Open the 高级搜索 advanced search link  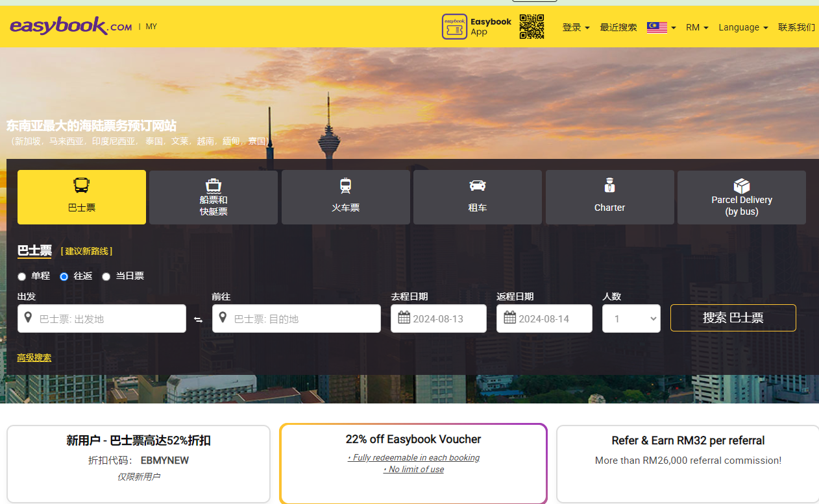tap(34, 357)
